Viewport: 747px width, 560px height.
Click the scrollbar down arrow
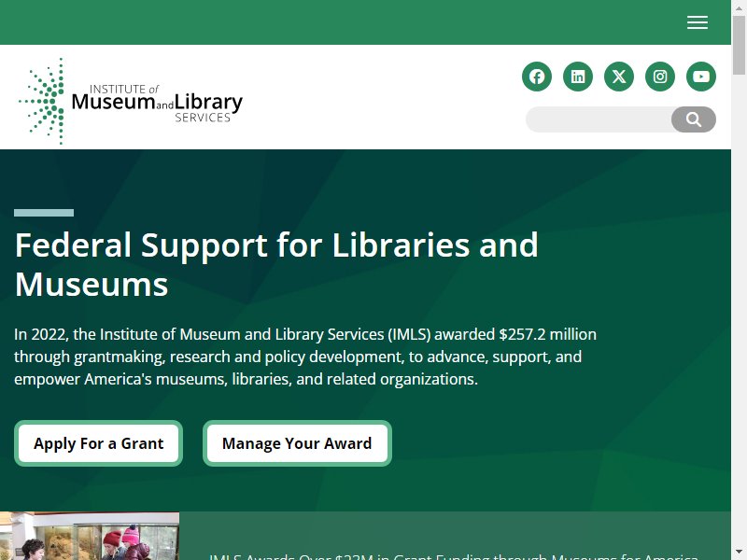click(x=739, y=553)
